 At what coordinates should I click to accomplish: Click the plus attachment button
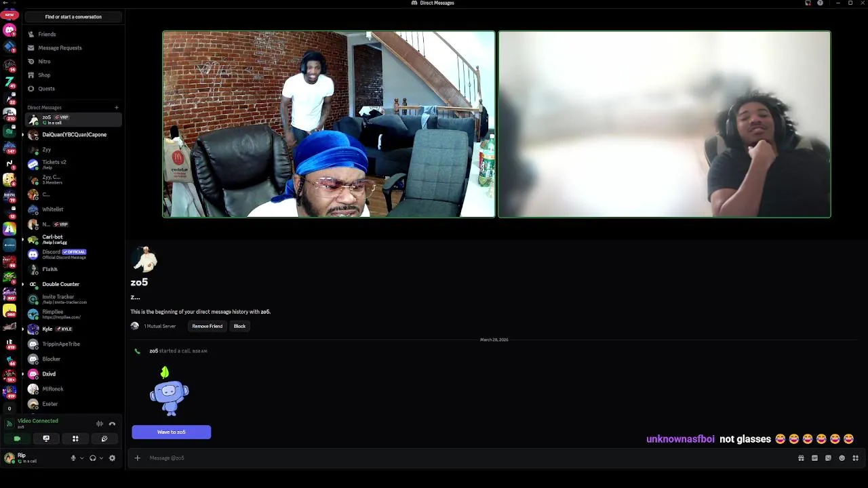point(137,458)
